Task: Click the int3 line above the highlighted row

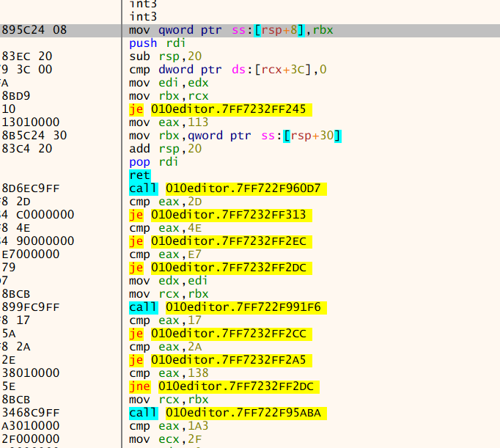Action: coord(143,17)
